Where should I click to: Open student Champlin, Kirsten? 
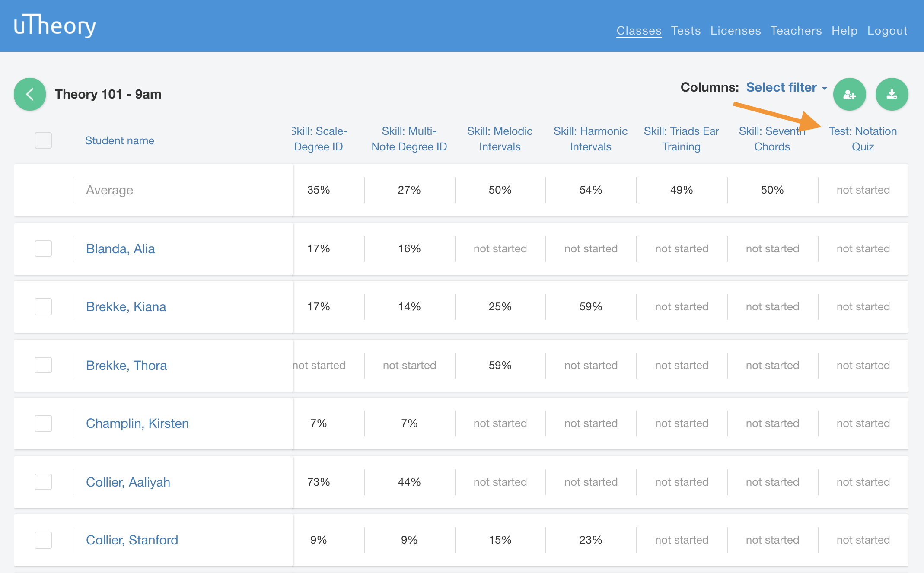coord(137,423)
